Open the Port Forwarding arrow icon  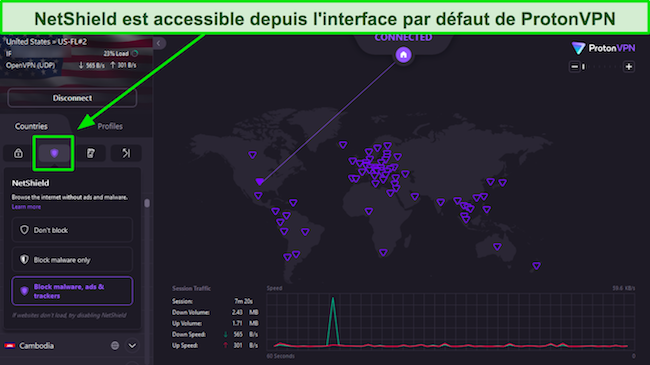(x=126, y=153)
